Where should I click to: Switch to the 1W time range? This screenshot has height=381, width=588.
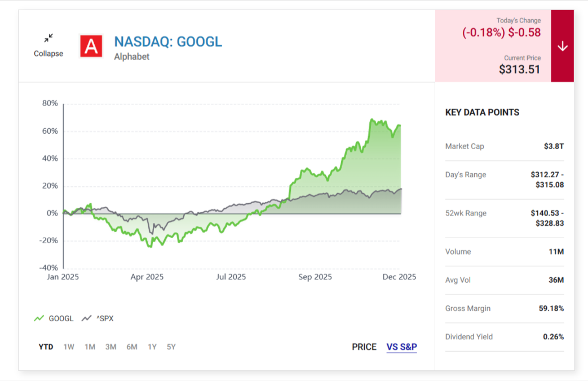[68, 347]
